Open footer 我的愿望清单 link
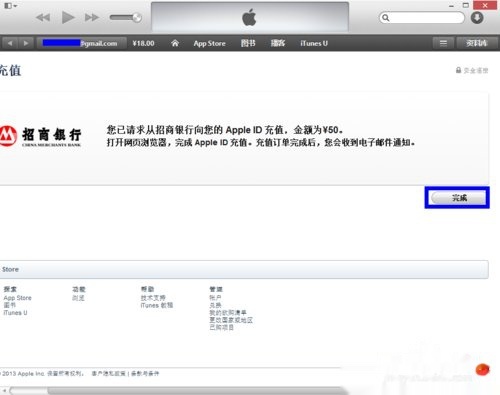Viewport: 500px width, 395px height. click(228, 313)
